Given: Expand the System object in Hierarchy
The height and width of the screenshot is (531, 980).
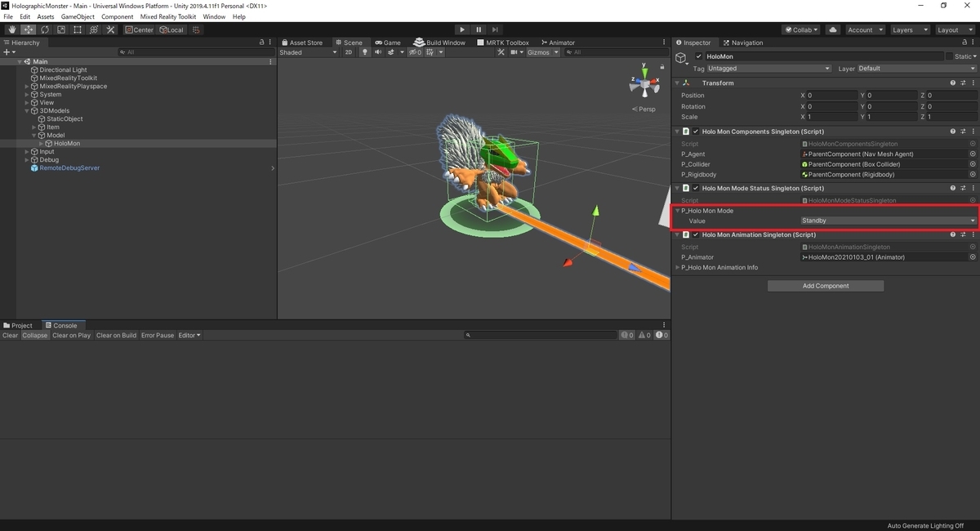Looking at the screenshot, I should (x=27, y=95).
